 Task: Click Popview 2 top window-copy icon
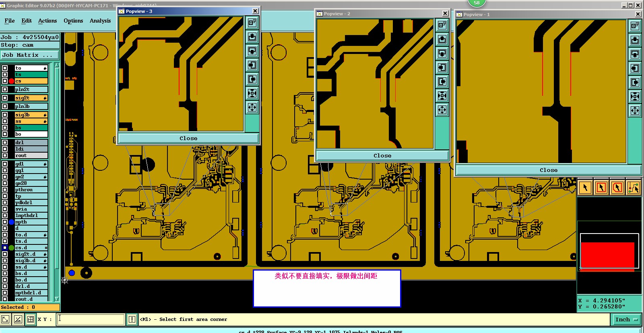pos(442,25)
